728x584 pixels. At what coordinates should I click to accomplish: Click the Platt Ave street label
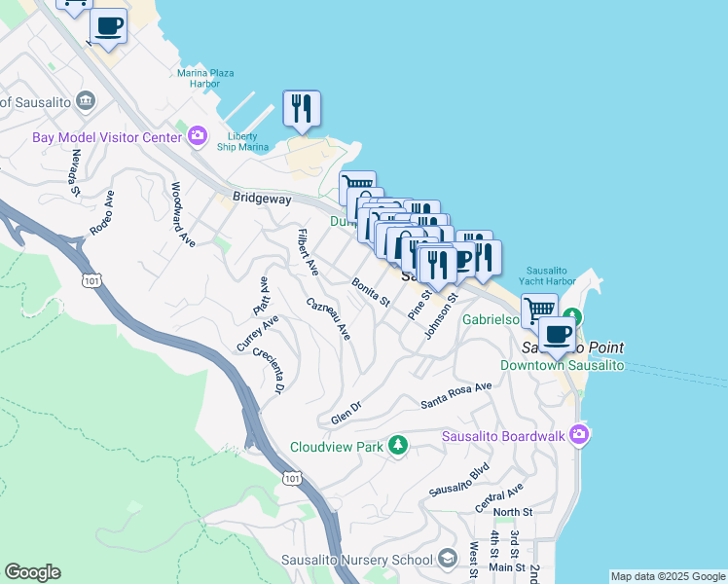[x=262, y=296]
